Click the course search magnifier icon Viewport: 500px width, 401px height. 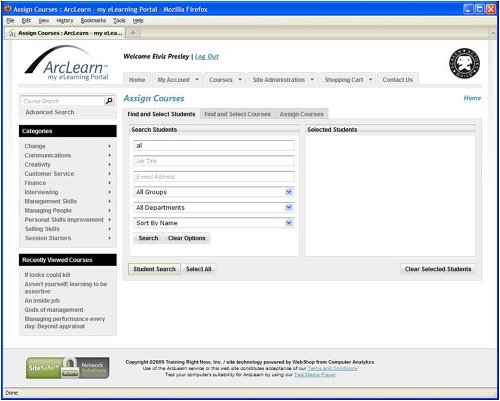[x=109, y=101]
